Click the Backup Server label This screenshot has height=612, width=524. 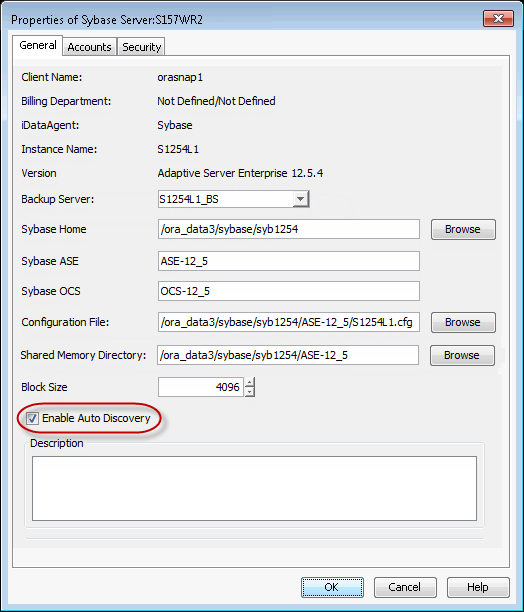click(x=57, y=199)
